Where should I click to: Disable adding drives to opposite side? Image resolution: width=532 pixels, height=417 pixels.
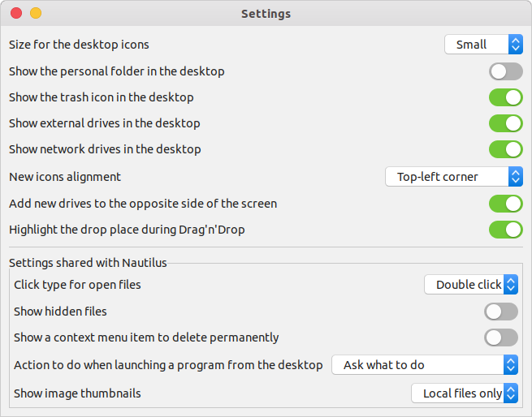pos(505,204)
